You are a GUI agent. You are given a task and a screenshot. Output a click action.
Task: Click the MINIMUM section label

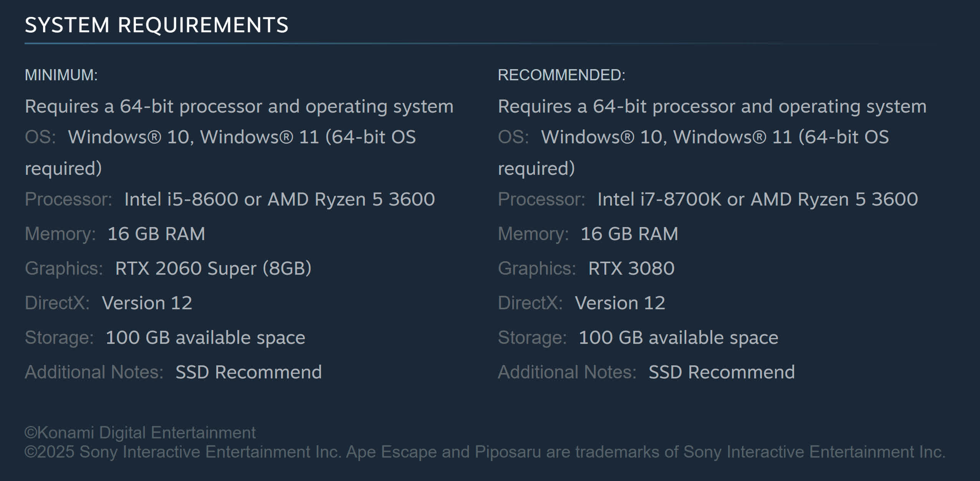click(x=61, y=75)
